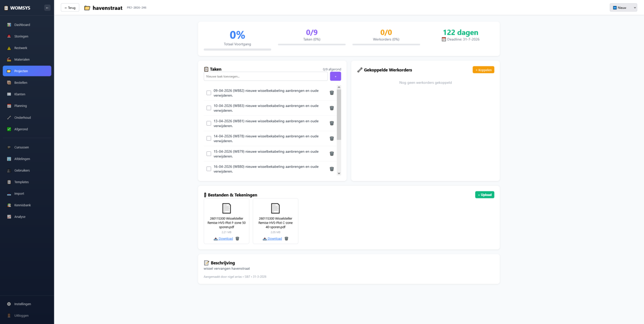
Task: Open the F-zone 50 sporen PDF thumbnail
Action: click(x=226, y=208)
